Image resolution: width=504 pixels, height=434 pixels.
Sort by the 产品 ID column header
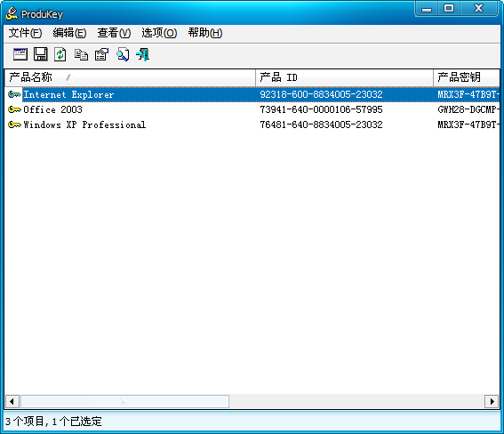coord(345,77)
